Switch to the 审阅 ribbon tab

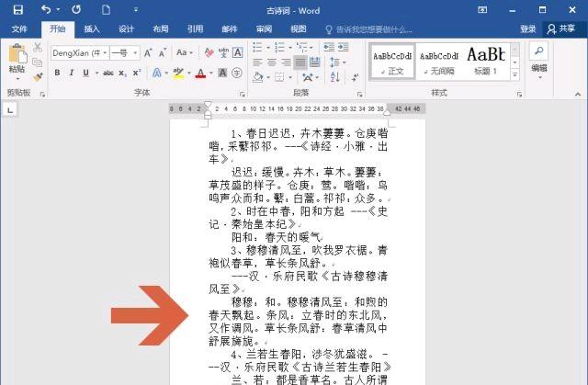pos(264,28)
